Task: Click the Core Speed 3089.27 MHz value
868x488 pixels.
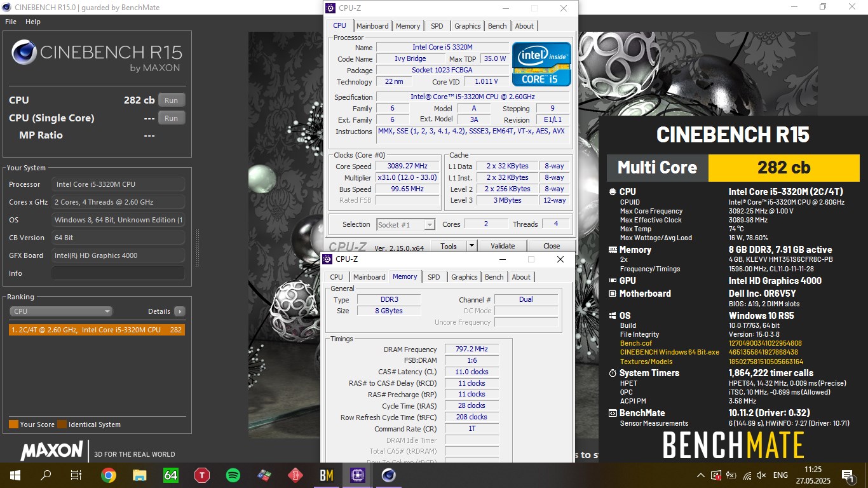Action: point(407,166)
